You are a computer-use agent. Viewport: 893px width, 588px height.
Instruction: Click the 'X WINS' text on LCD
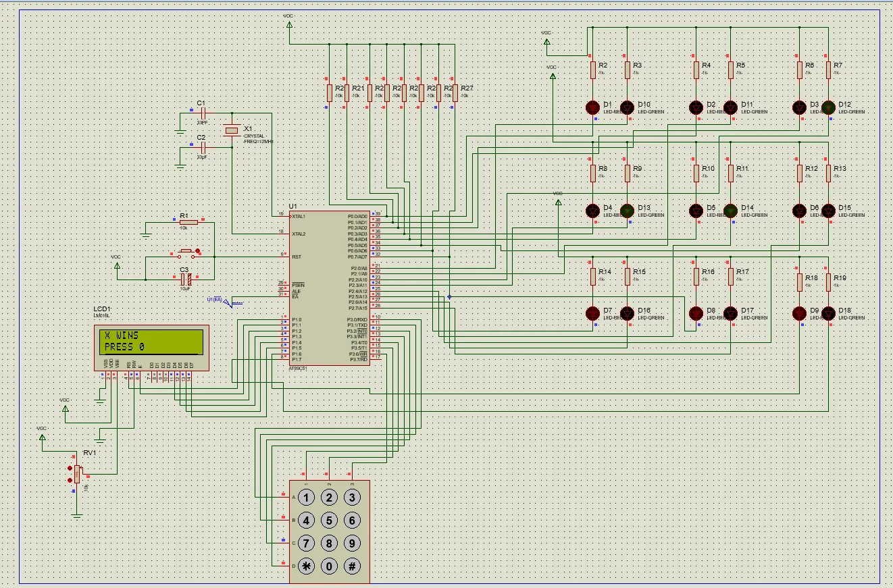[122, 336]
